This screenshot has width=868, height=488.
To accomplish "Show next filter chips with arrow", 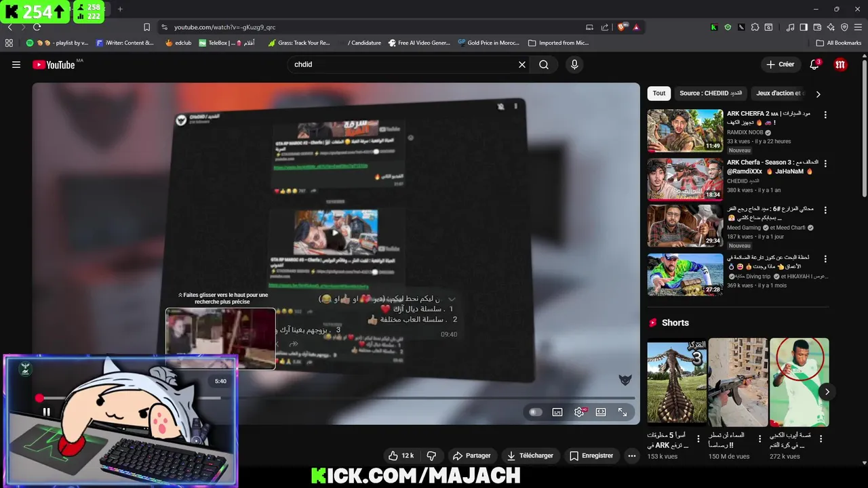I will [818, 94].
